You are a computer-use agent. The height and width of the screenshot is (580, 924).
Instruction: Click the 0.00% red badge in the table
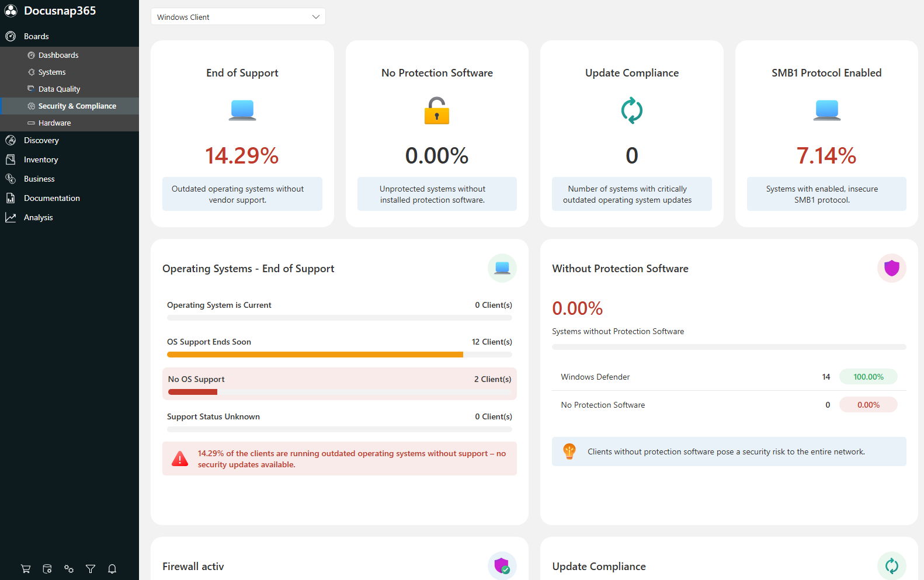pyautogui.click(x=869, y=405)
